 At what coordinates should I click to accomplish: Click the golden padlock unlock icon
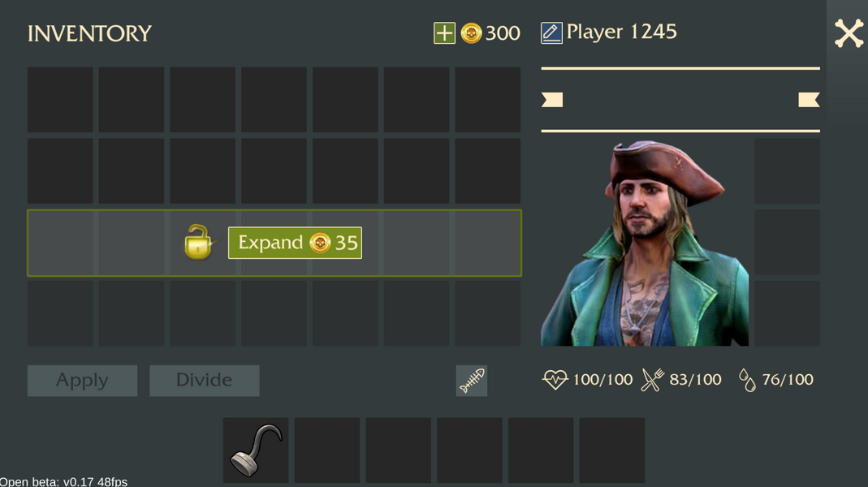point(198,243)
